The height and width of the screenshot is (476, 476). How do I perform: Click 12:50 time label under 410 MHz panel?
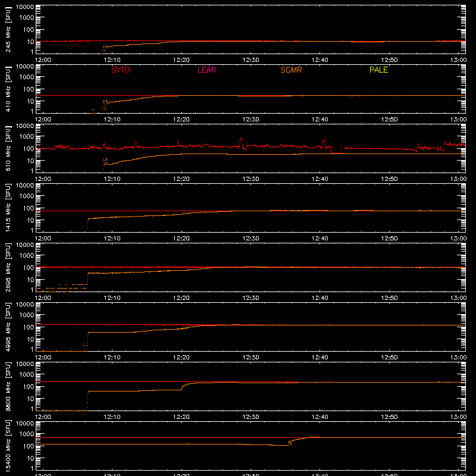click(389, 120)
